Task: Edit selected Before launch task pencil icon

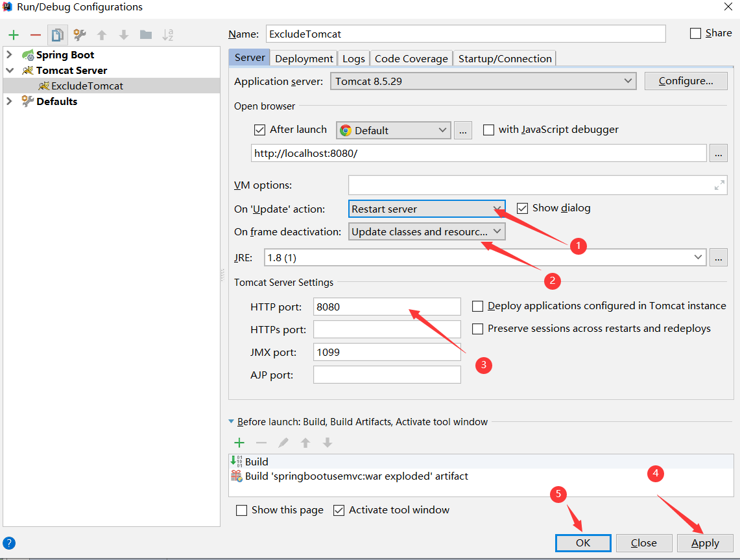Action: (x=283, y=443)
